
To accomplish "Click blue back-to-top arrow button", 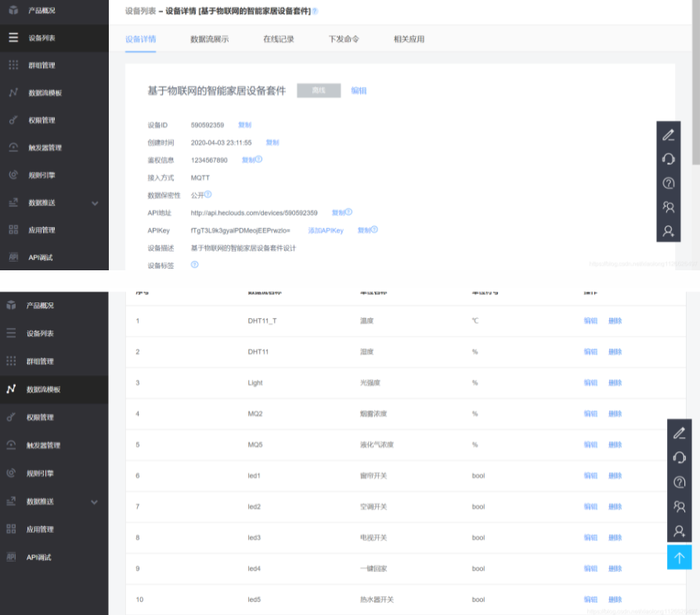I will tap(679, 557).
